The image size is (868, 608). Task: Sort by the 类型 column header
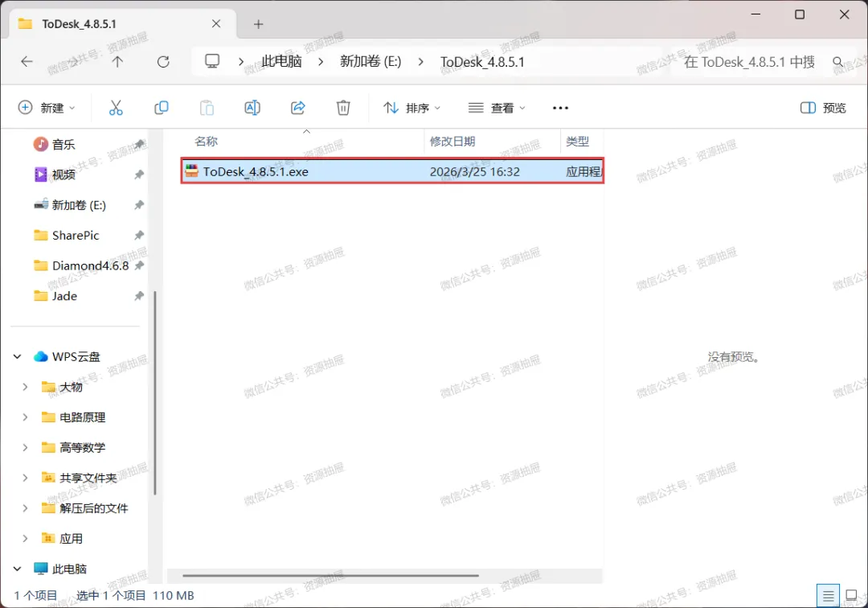click(x=577, y=142)
